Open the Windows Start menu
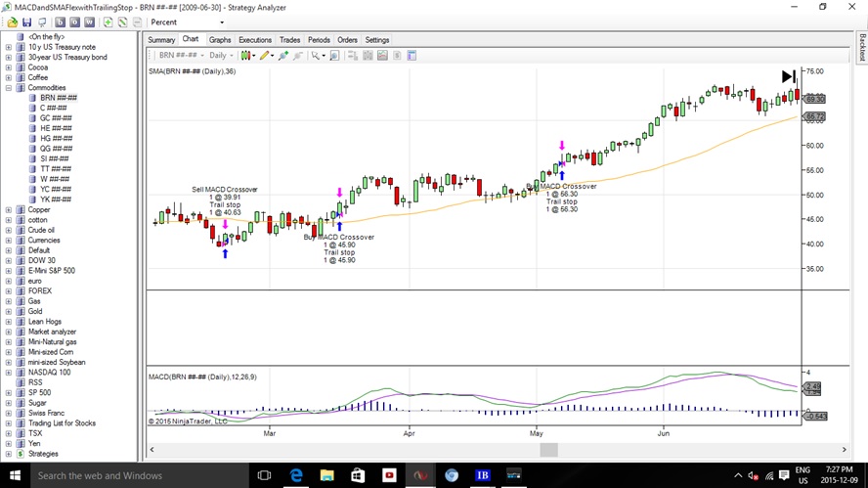The width and height of the screenshot is (868, 488). (15, 475)
